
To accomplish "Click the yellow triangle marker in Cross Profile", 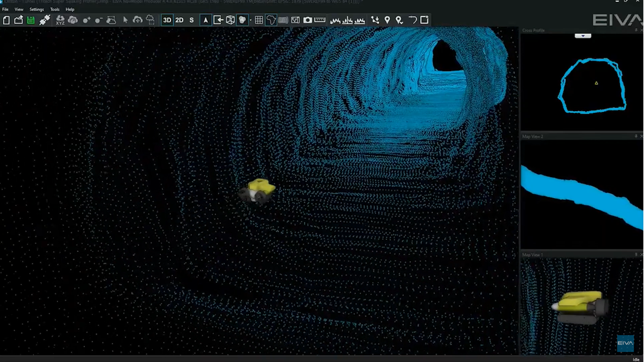I will tap(596, 83).
